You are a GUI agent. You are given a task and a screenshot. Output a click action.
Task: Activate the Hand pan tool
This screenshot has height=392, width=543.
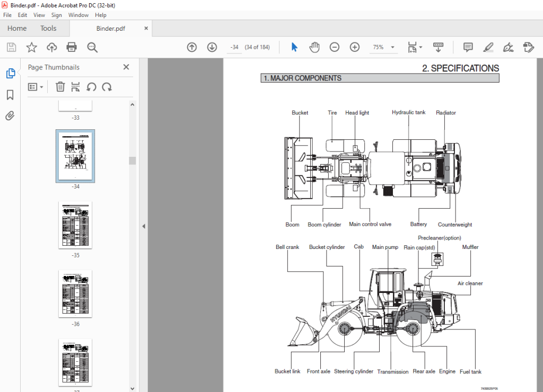click(x=314, y=47)
